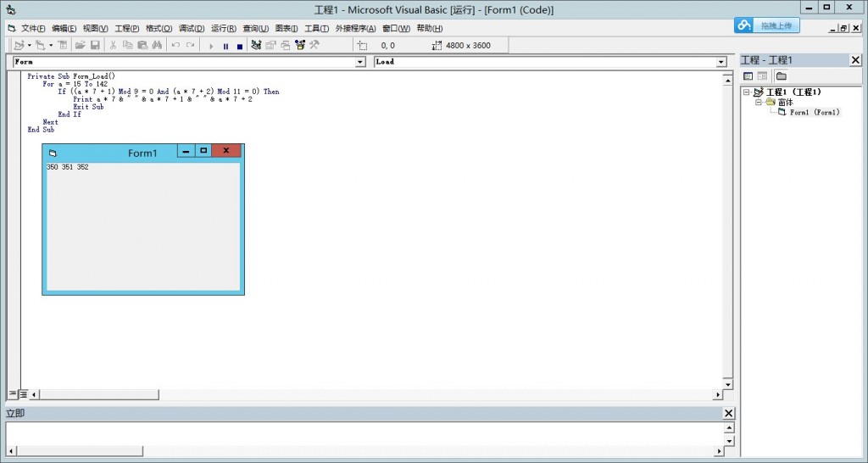Click the Object Browser toolbar icon
This screenshot has height=463, width=868.
click(x=299, y=46)
